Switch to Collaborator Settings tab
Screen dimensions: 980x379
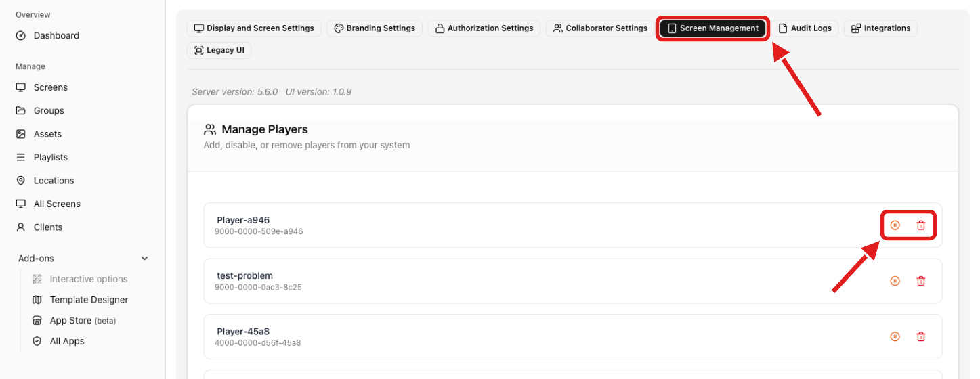[x=601, y=28]
